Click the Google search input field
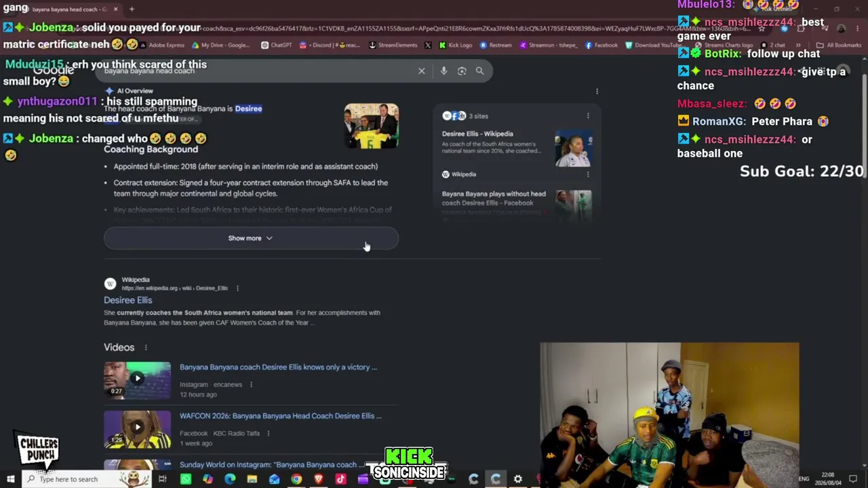The width and height of the screenshot is (868, 488). 258,70
